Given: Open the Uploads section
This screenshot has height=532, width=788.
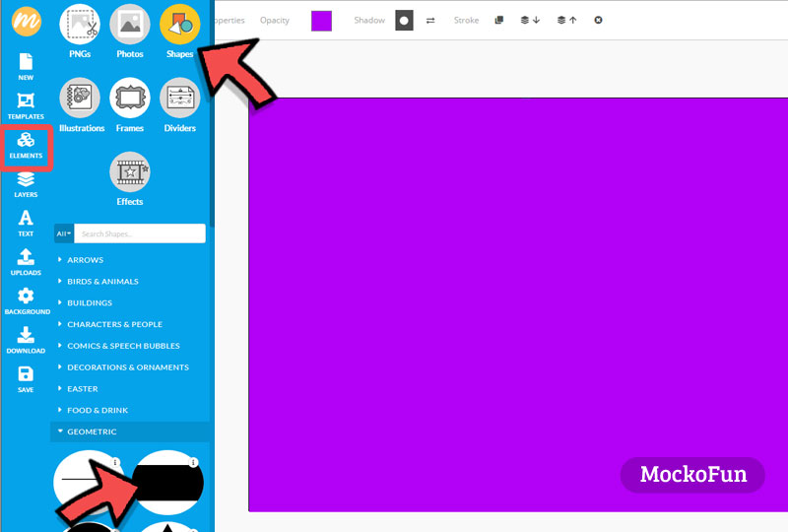Looking at the screenshot, I should coord(26,262).
